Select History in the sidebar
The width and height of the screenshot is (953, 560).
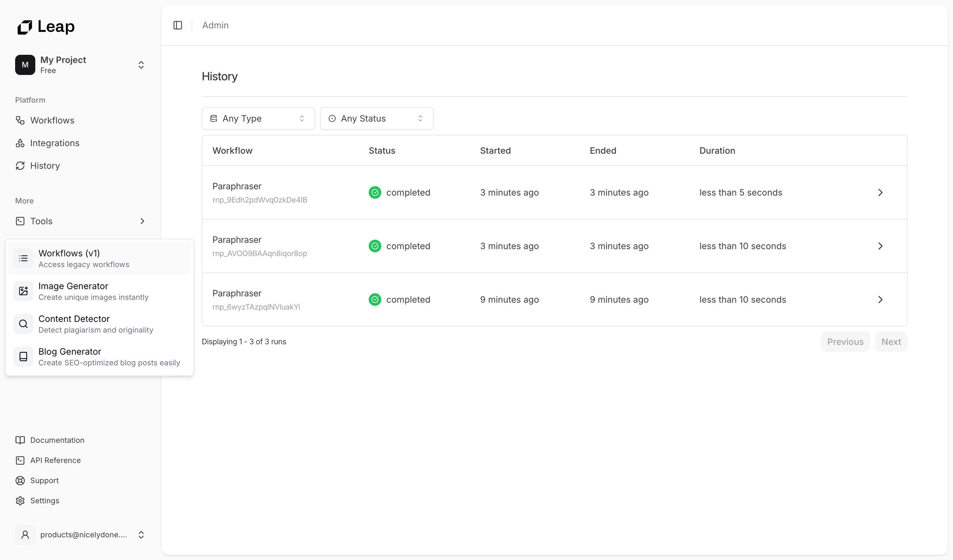pos(81,165)
